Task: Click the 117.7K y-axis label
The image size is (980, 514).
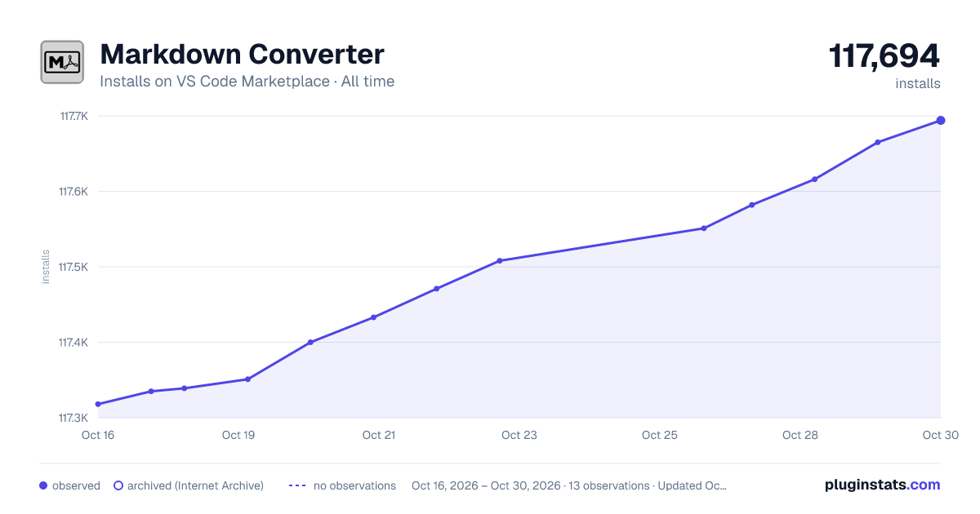Action: pyautogui.click(x=73, y=117)
